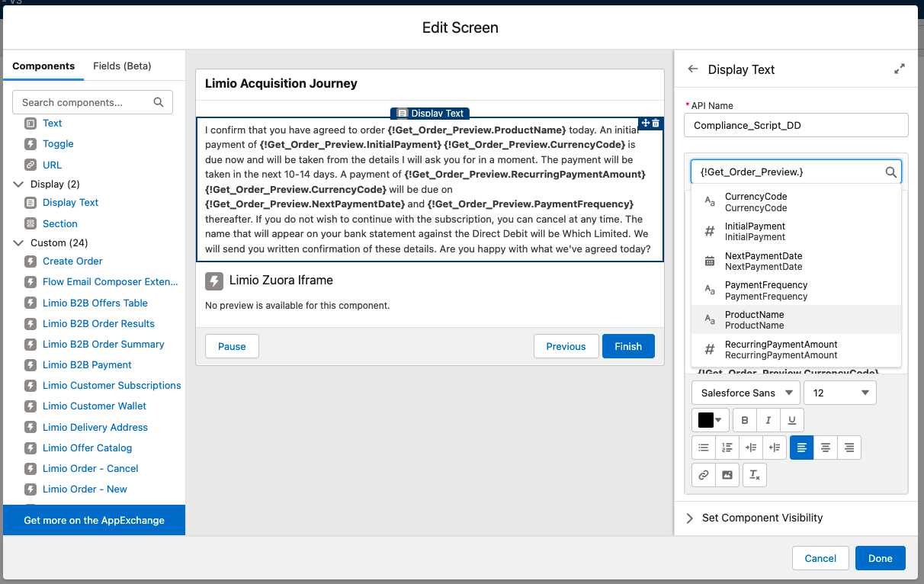Click the compliance script Display Text body
The image size is (924, 584).
tap(429, 189)
